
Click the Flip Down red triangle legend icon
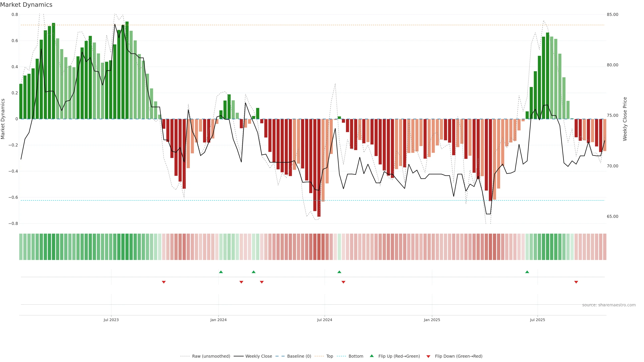[428, 356]
